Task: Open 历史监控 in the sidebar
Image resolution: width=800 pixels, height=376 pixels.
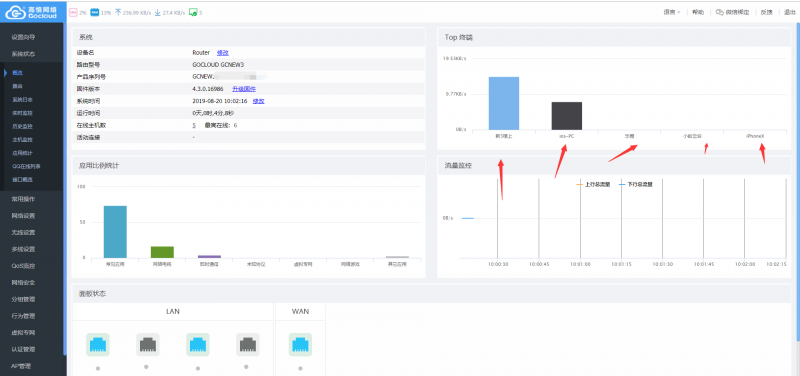Action: tap(22, 126)
